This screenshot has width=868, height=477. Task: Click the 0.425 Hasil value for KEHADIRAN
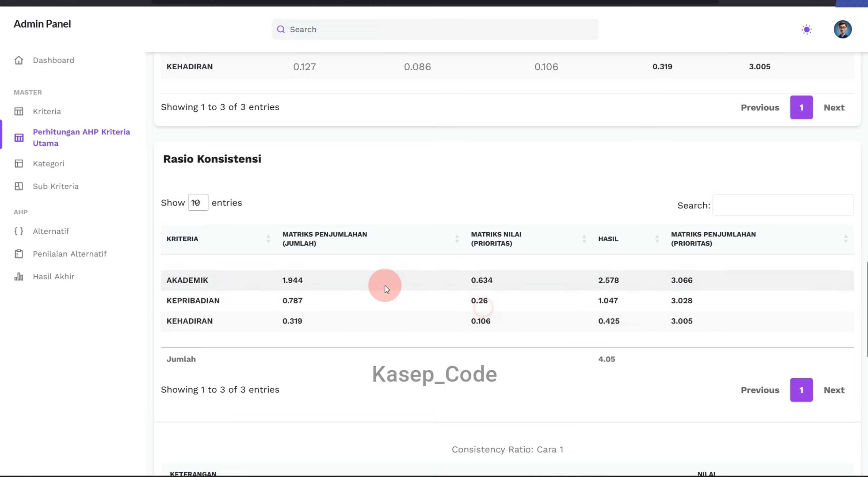pyautogui.click(x=609, y=321)
